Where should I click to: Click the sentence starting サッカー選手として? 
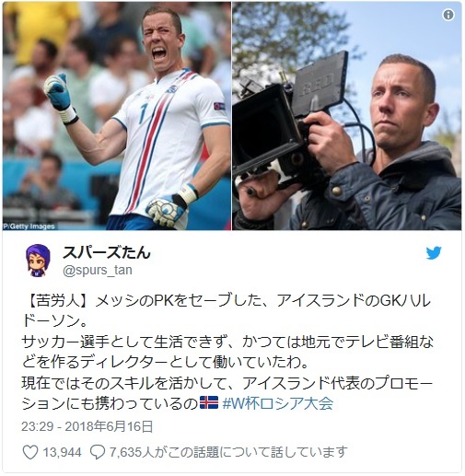pyautogui.click(x=227, y=352)
